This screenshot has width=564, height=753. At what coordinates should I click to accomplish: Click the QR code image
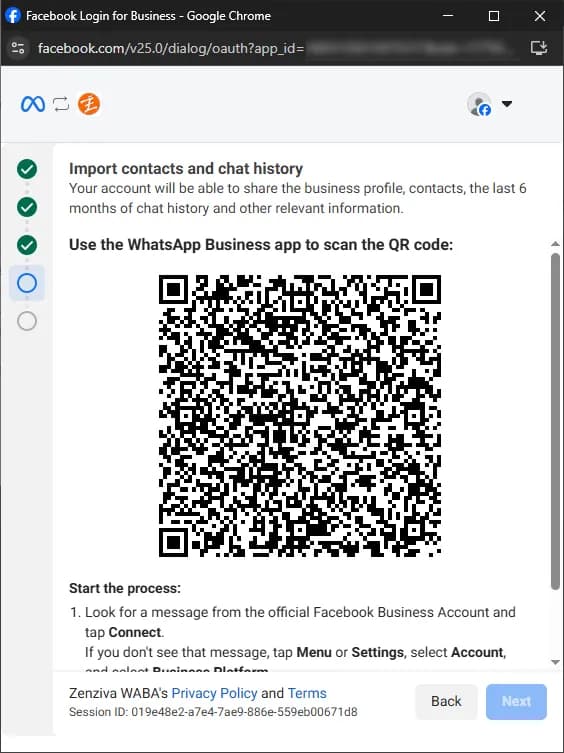tap(300, 416)
